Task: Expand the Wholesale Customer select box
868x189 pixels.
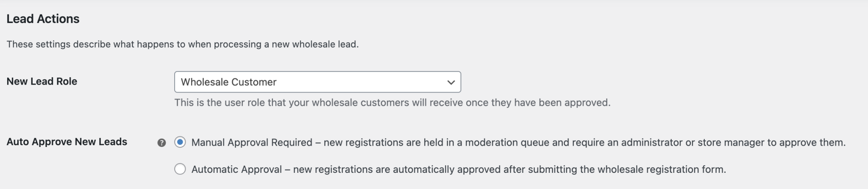Action: coord(317,82)
